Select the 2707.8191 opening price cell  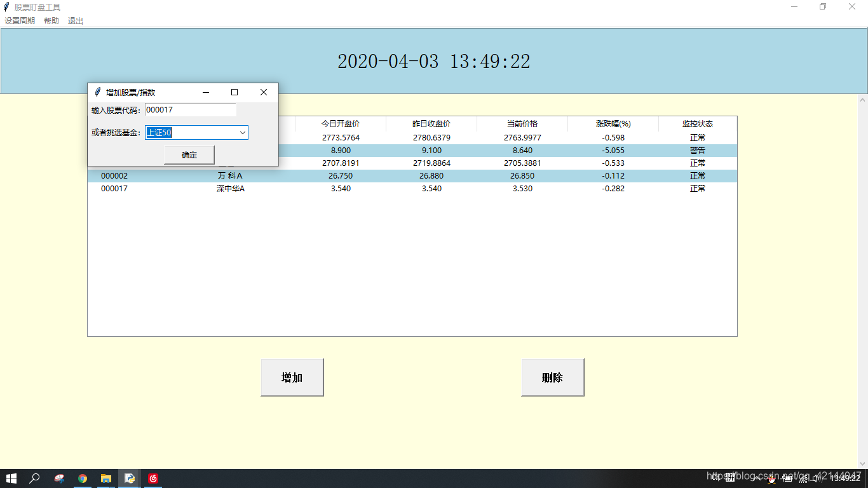click(x=341, y=163)
